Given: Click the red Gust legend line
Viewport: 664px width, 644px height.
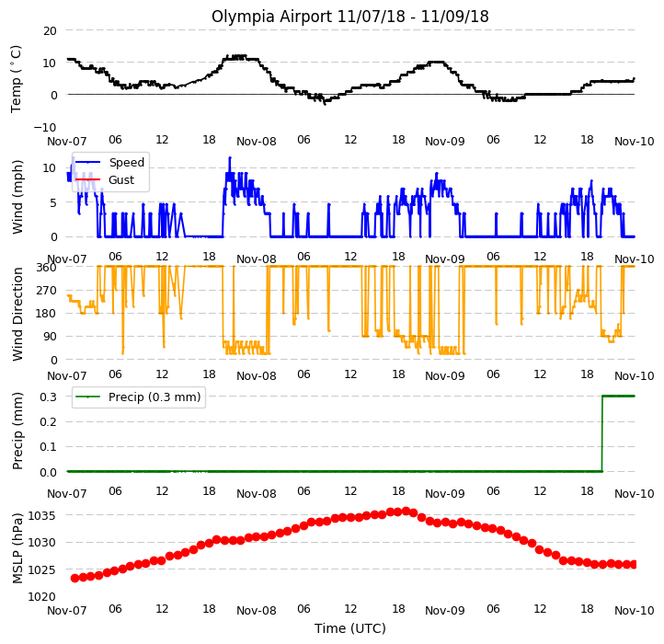Looking at the screenshot, I should click(x=87, y=179).
